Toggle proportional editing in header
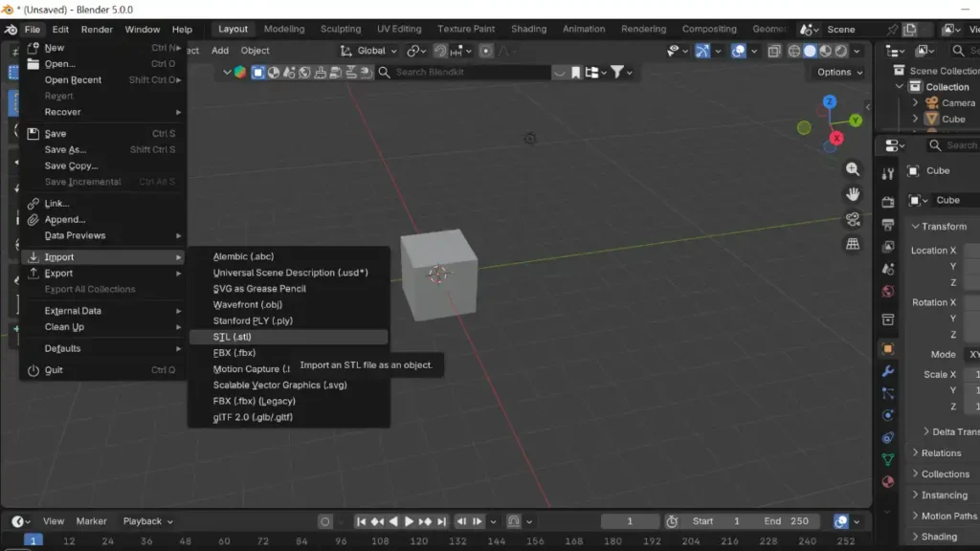Viewport: 980px width, 551px height. tap(485, 51)
